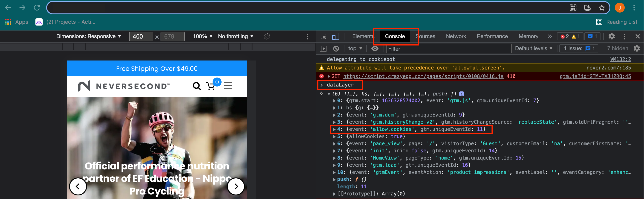
Task: Open the shopping cart icon
Action: pyautogui.click(x=211, y=86)
